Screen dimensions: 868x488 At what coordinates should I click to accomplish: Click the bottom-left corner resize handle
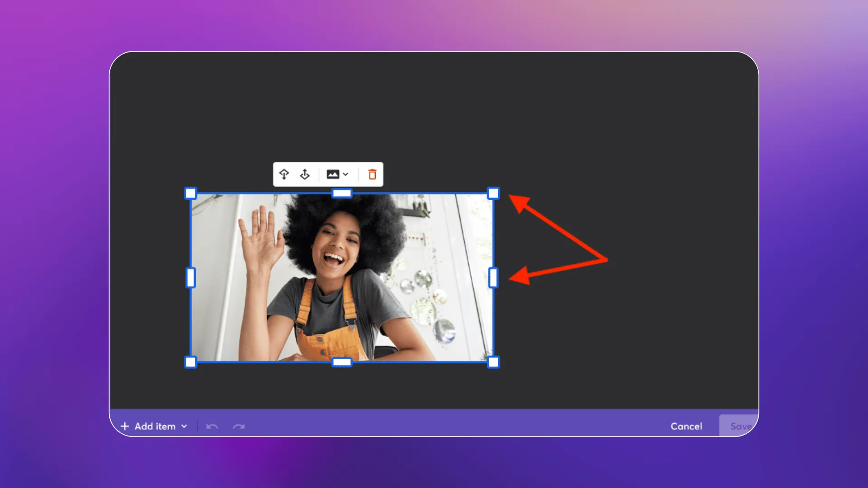[x=191, y=362]
